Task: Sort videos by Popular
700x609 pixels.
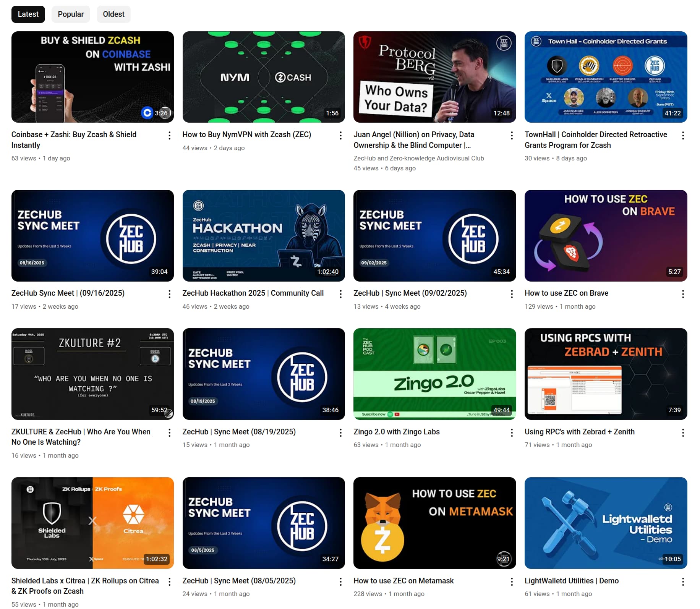Action: pyautogui.click(x=71, y=14)
